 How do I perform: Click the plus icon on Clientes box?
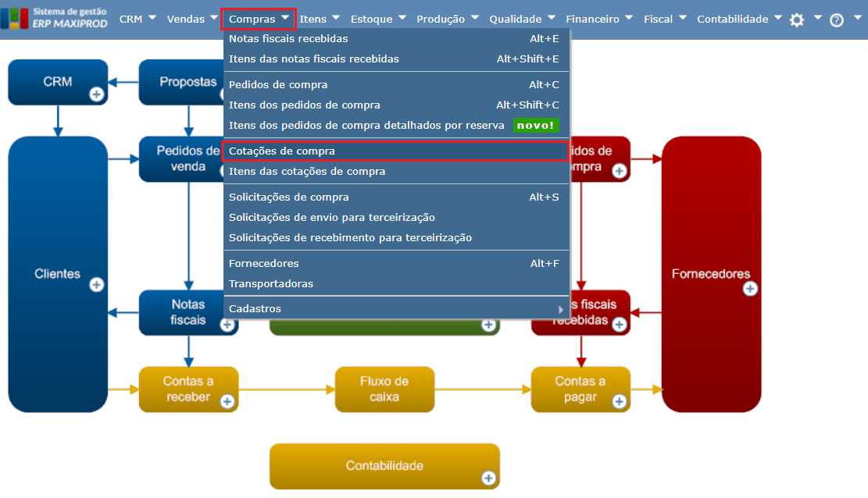pos(96,284)
